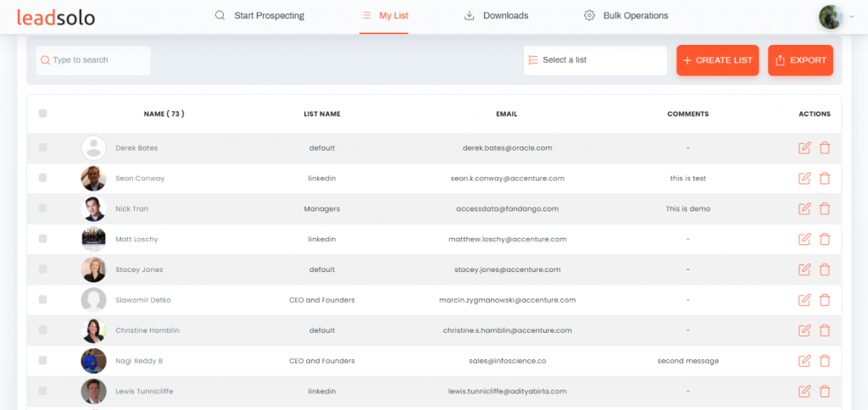Click the search magnifier icon in search box

tap(46, 60)
